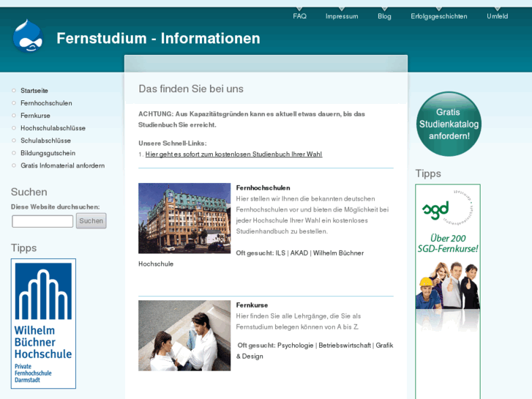The width and height of the screenshot is (532, 399).
Task: Go to the Impressum page
Action: pyautogui.click(x=342, y=16)
